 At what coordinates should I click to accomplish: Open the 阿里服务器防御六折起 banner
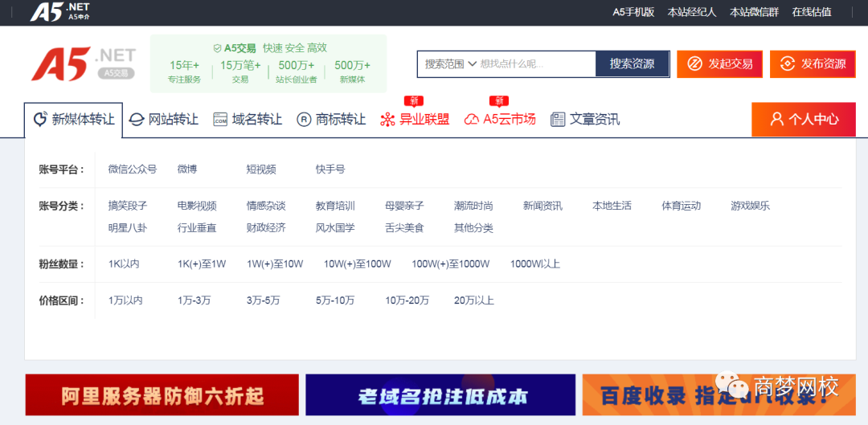[x=162, y=395]
